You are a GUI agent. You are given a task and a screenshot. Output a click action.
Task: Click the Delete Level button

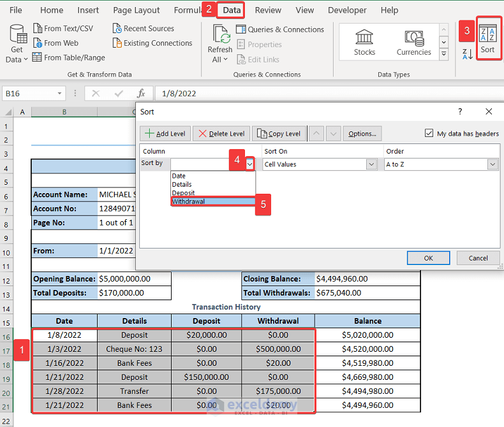click(x=221, y=134)
